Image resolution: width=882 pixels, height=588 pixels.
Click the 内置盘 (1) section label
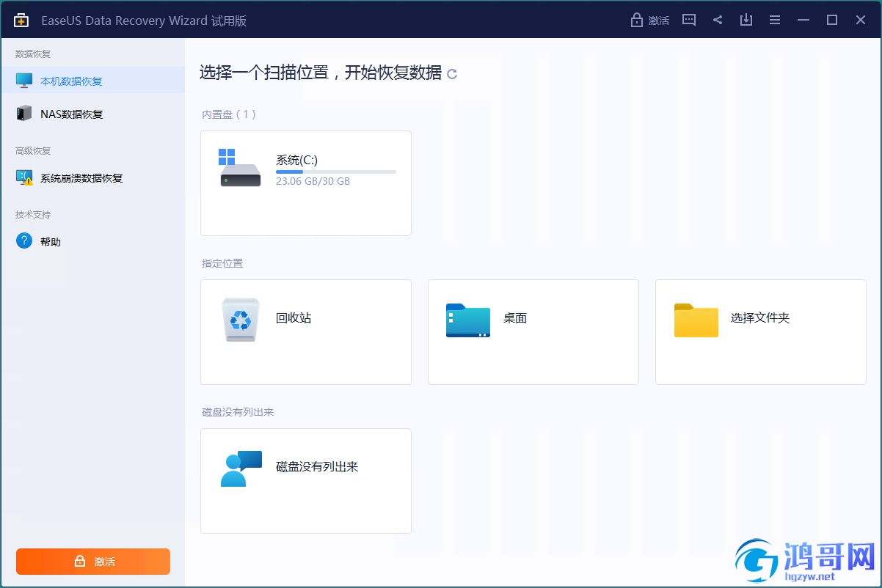tap(229, 114)
